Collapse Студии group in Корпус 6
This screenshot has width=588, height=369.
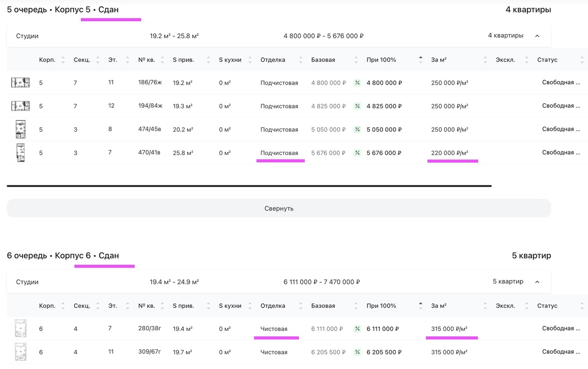(x=537, y=282)
